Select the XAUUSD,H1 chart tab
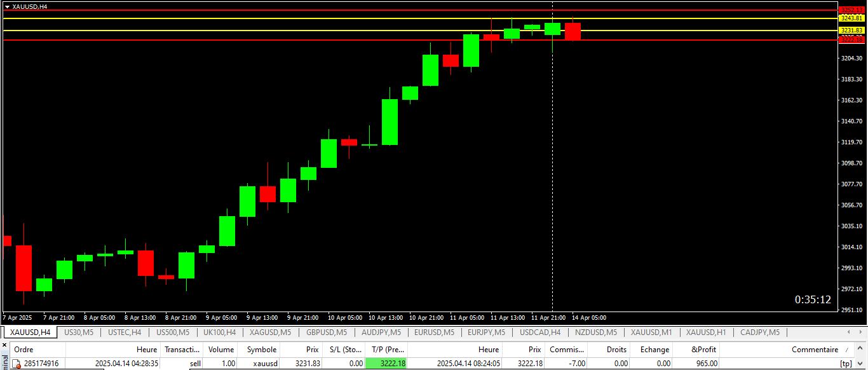Viewport: 868px width, 370px height. [x=706, y=332]
